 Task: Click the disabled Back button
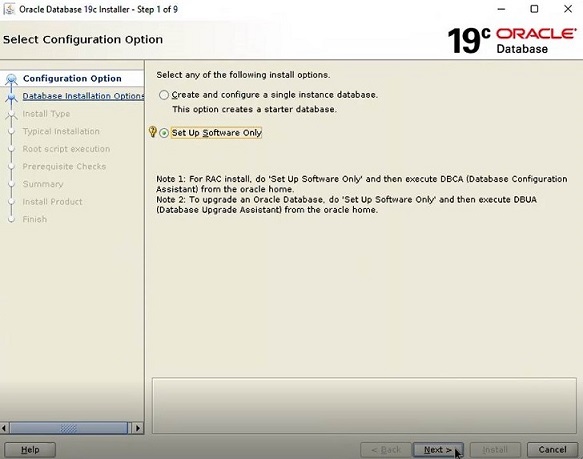[386, 450]
